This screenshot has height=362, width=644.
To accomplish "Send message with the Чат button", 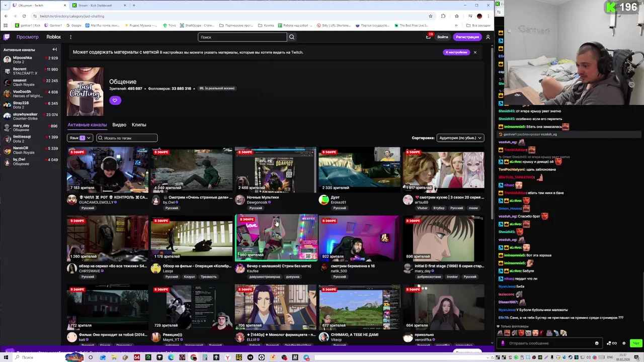I will tap(636, 343).
